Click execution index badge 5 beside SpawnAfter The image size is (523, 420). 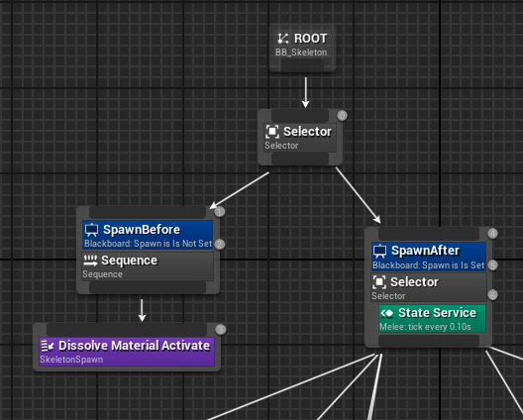point(492,265)
